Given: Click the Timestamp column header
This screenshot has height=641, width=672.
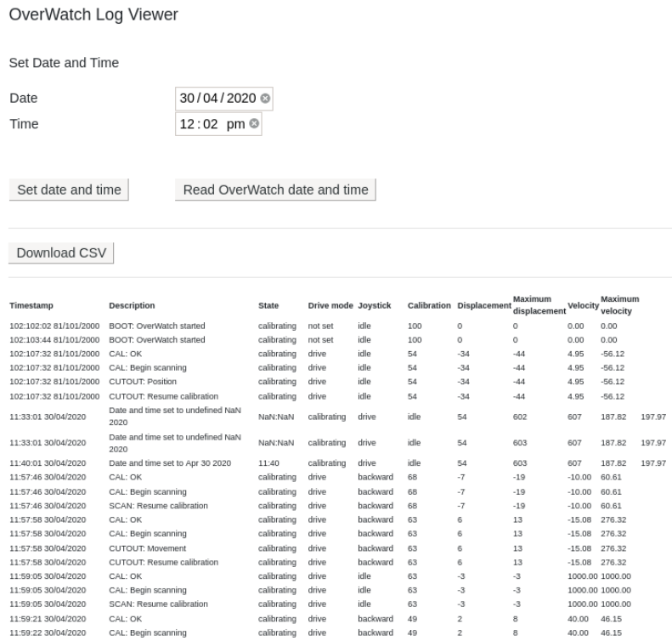Looking at the screenshot, I should (31, 305).
